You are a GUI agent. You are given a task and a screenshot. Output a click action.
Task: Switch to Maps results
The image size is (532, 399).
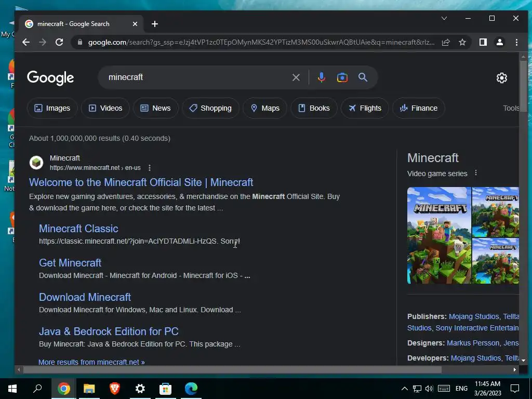tap(265, 108)
